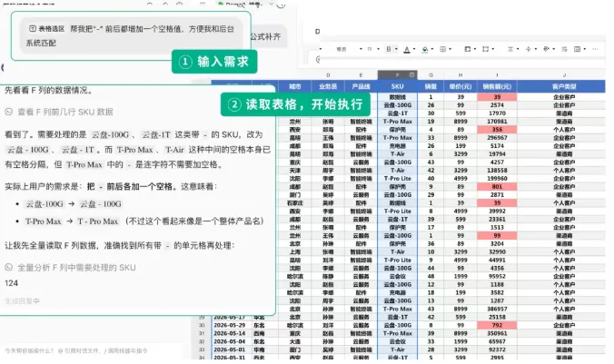Expand the bold button dropdown arrow
614x364 pixels.
tap(396, 49)
